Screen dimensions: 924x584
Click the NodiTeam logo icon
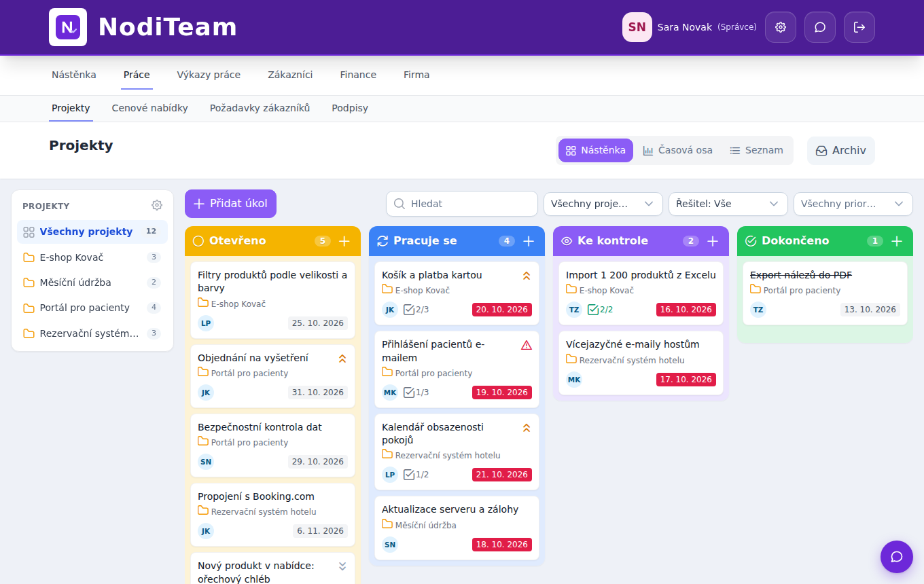click(x=68, y=27)
